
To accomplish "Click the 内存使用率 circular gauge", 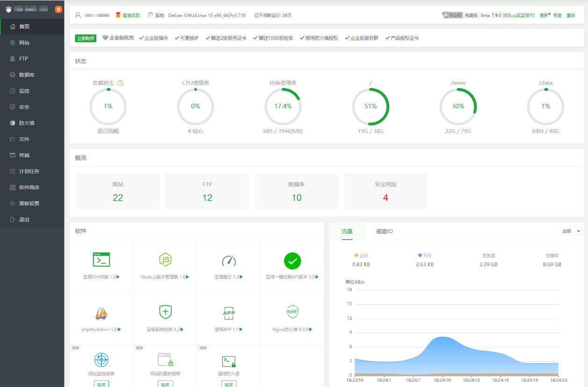I will coord(283,107).
